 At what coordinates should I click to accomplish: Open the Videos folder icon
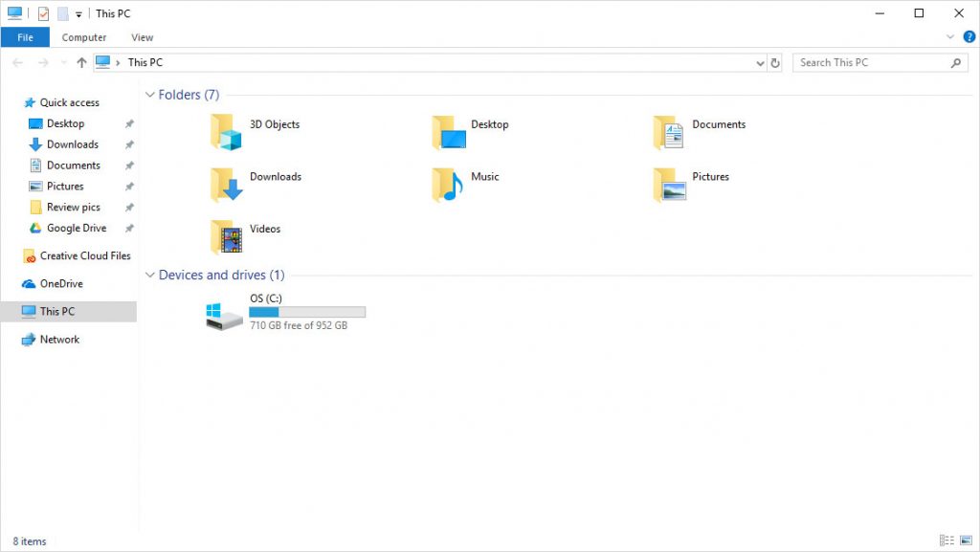click(x=226, y=236)
